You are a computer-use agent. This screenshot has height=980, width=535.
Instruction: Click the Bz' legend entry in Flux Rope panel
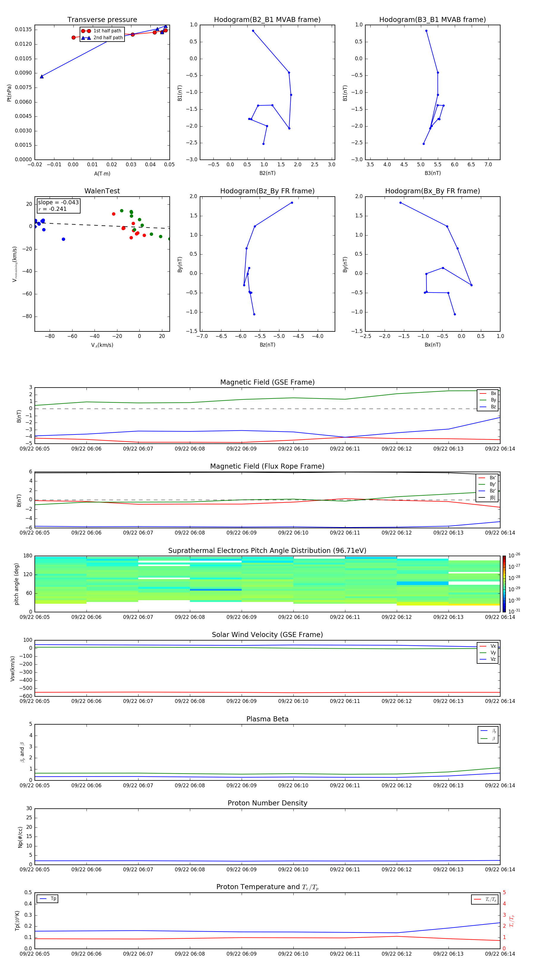point(487,491)
